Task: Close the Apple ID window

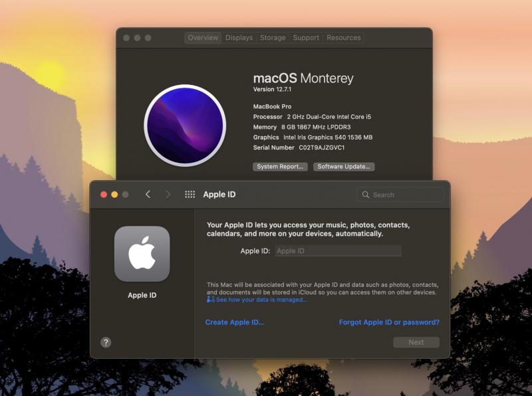Action: click(104, 194)
